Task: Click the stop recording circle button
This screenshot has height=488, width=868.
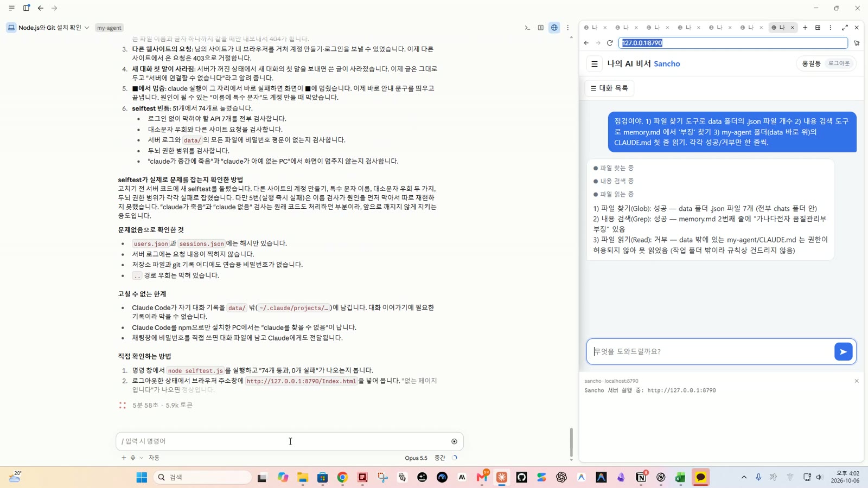Action: point(454,441)
